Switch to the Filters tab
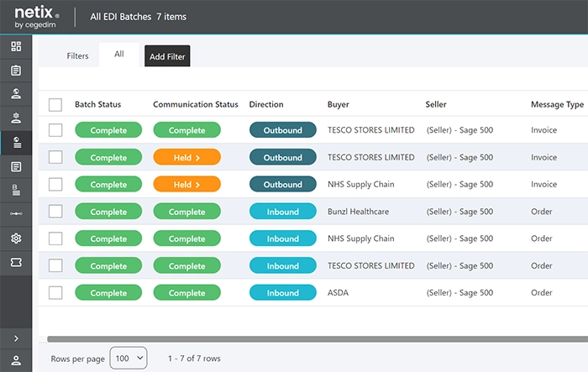This screenshot has height=372, width=588. 77,56
